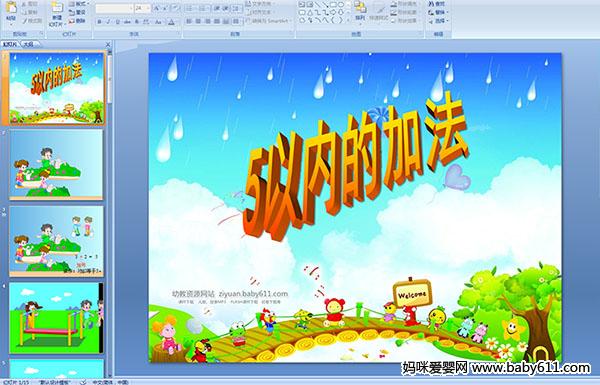Open the Arrange shapes icon
Viewport: 600px width, 385px height.
coord(360,10)
